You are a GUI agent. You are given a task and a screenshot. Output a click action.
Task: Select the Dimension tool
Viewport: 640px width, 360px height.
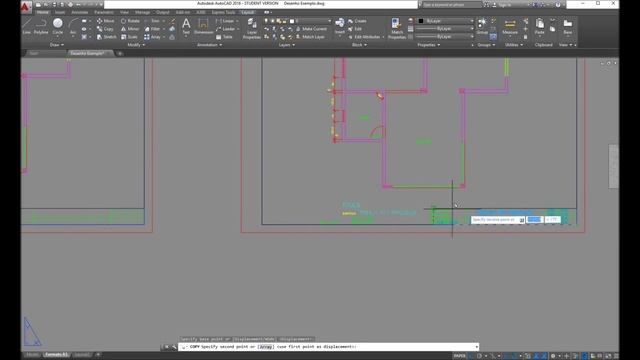203,27
